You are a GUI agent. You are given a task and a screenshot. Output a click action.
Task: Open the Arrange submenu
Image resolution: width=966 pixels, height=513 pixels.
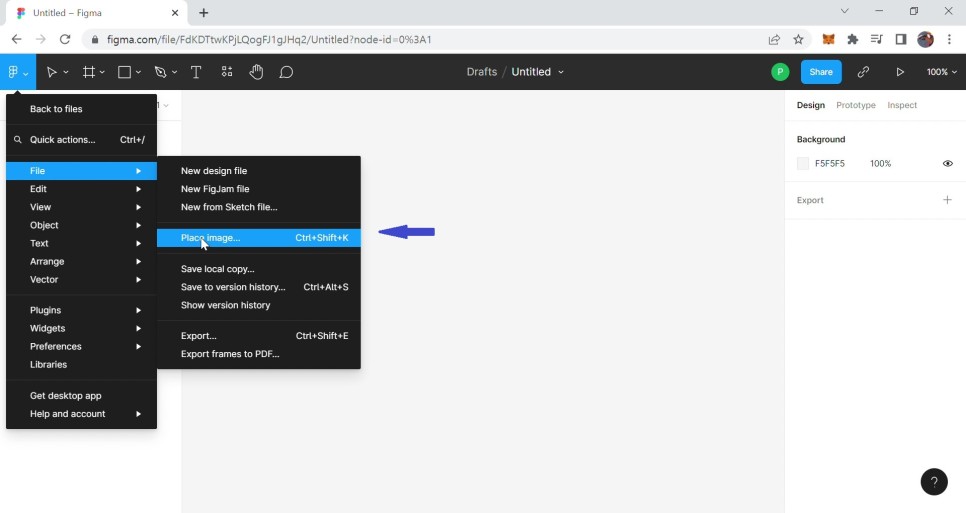coord(81,261)
